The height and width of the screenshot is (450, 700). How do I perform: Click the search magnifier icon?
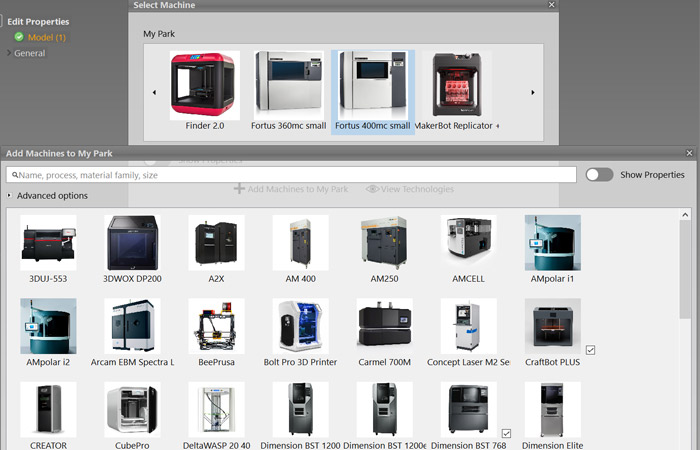(x=15, y=175)
